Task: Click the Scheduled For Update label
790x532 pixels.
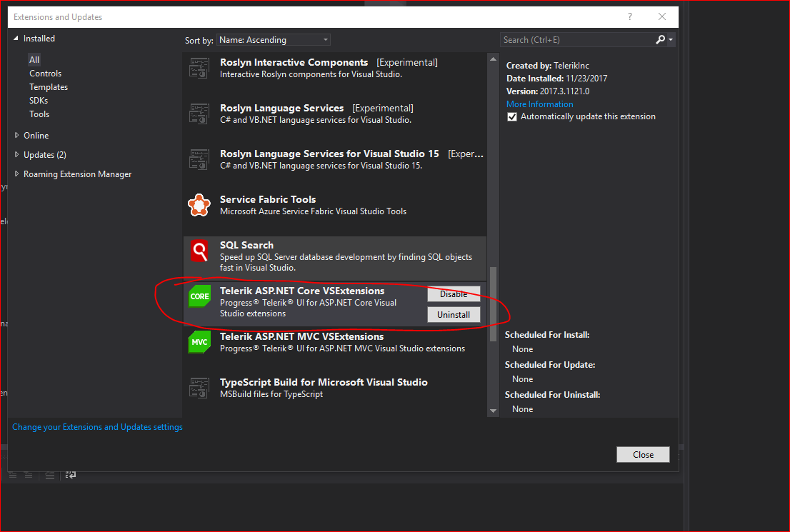Action: point(550,365)
